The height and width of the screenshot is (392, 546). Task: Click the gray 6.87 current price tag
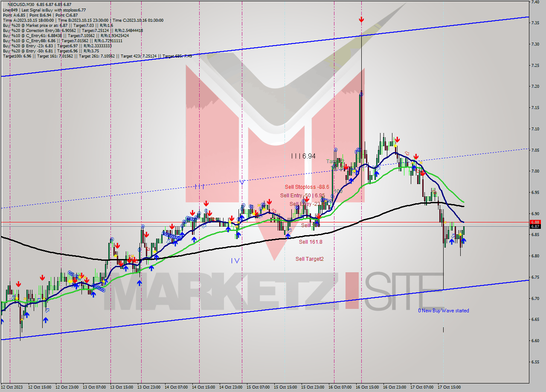click(x=535, y=226)
